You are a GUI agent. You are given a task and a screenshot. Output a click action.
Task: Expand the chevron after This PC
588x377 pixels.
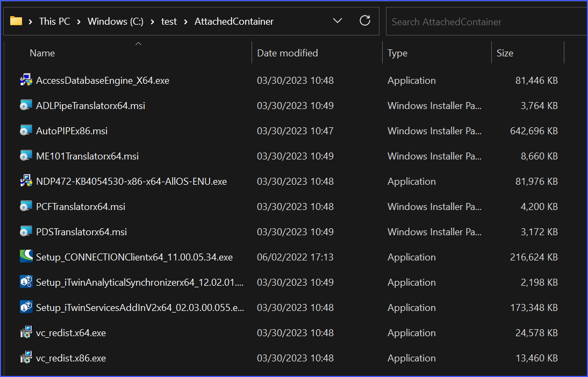pos(79,21)
